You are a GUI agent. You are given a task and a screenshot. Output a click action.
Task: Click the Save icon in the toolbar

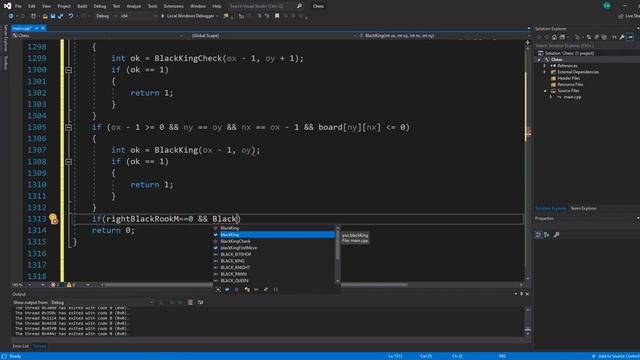[x=53, y=16]
